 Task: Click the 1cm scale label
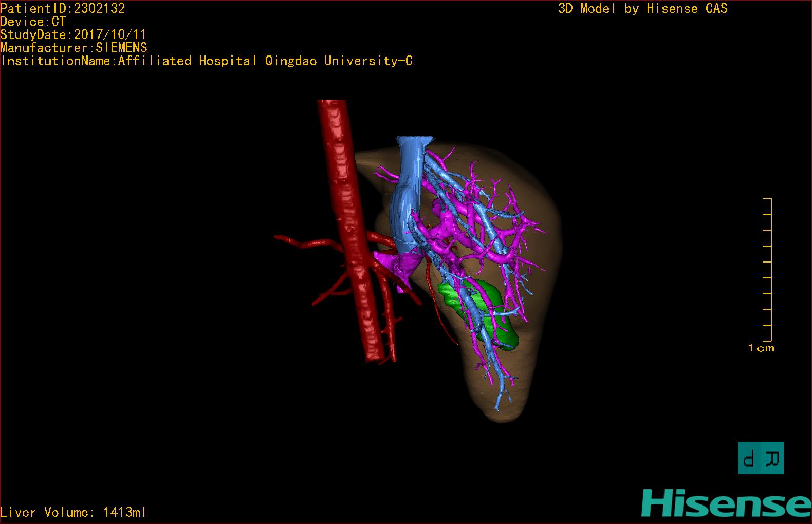tap(761, 348)
